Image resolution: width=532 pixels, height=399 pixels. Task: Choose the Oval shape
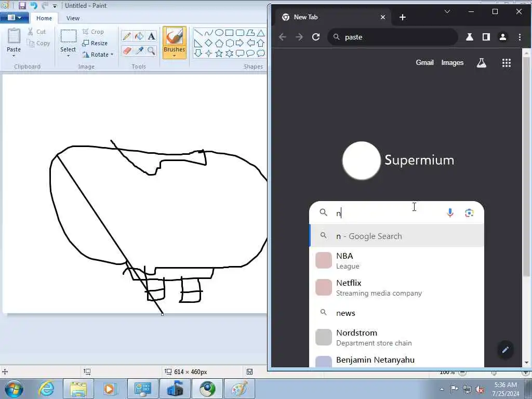click(x=219, y=33)
